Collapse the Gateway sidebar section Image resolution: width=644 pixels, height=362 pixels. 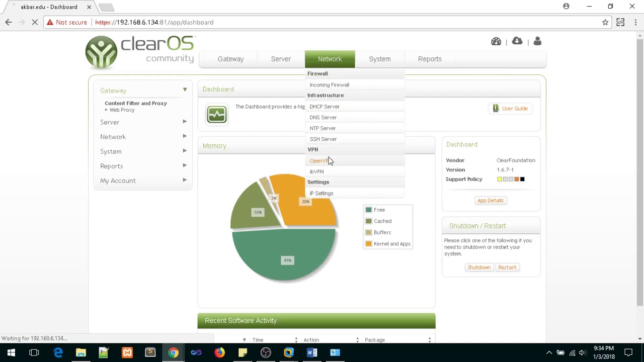click(143, 90)
